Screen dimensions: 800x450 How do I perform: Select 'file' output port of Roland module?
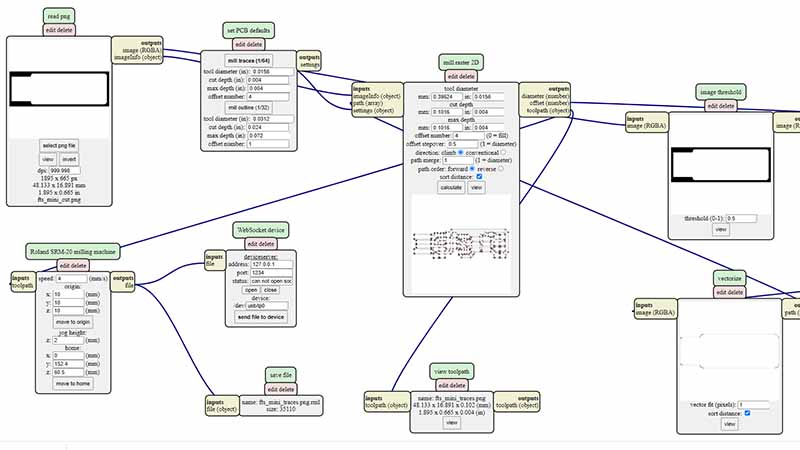129,286
